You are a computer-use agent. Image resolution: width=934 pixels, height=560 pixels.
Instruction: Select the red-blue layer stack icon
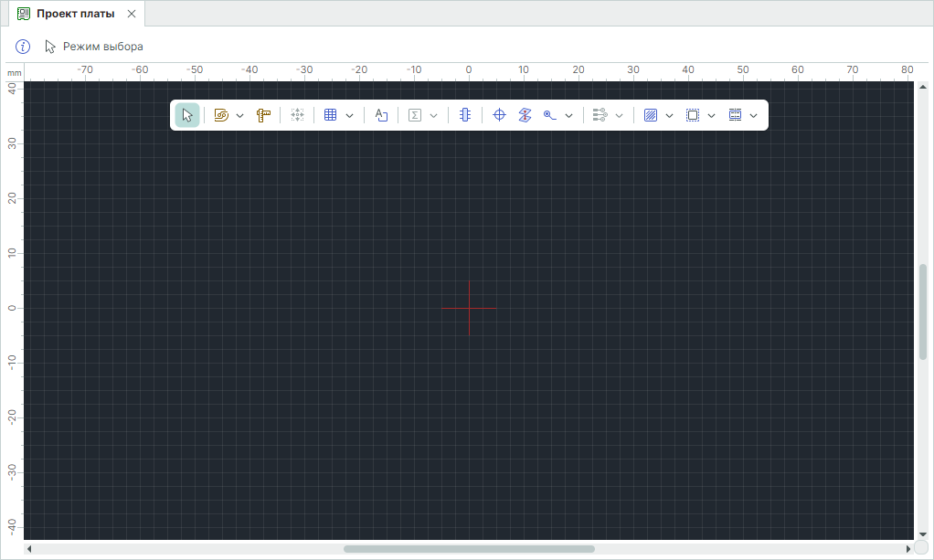pyautogui.click(x=525, y=115)
